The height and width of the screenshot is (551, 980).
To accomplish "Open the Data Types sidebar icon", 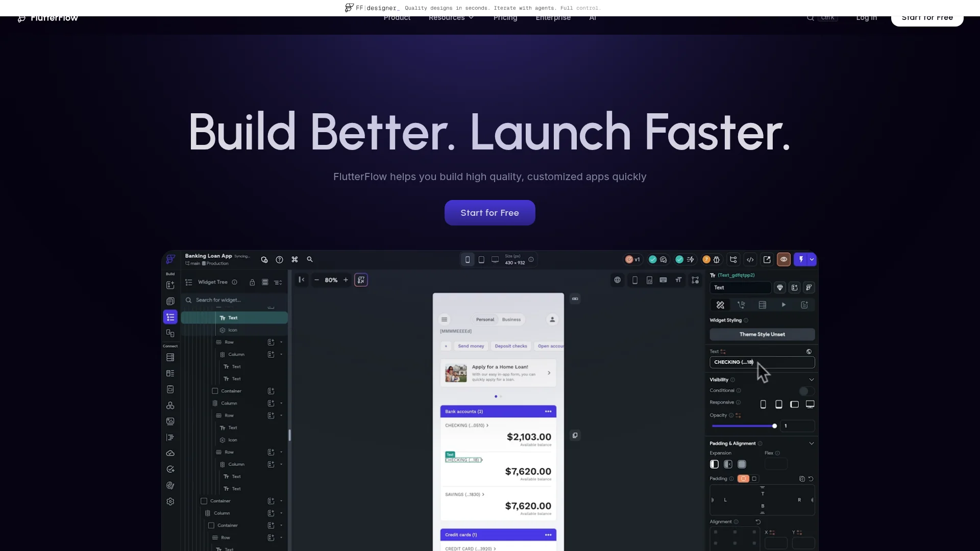I will (x=170, y=373).
